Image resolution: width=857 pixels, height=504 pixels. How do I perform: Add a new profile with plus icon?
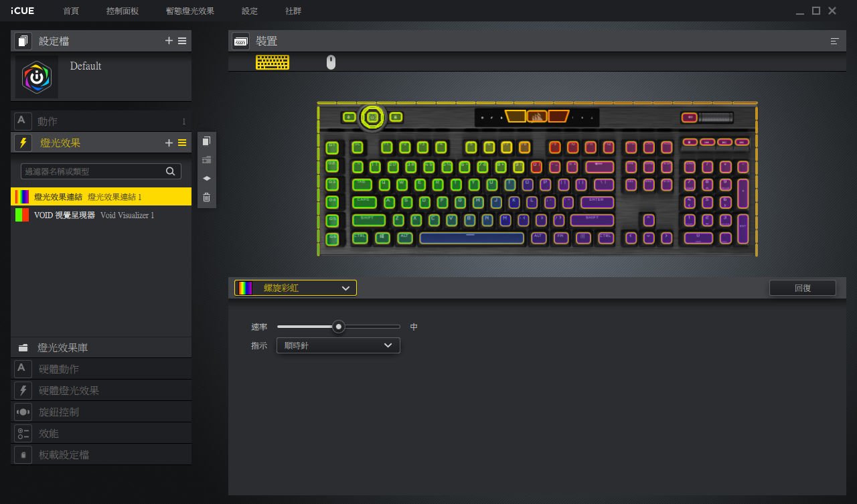tap(169, 41)
